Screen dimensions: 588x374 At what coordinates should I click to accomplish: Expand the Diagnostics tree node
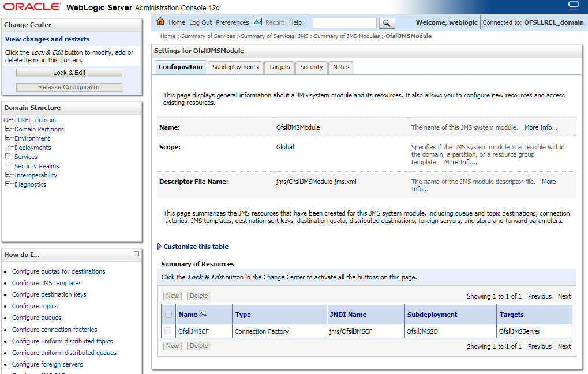[x=8, y=184]
